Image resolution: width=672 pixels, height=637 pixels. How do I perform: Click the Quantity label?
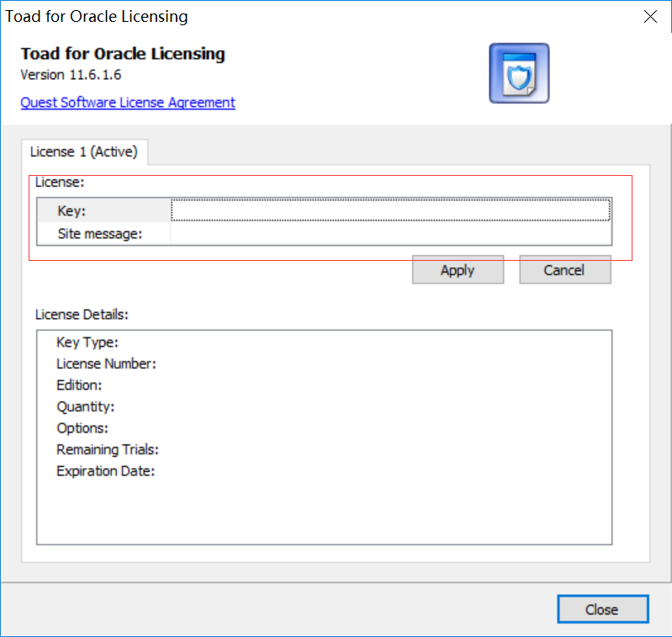point(85,406)
